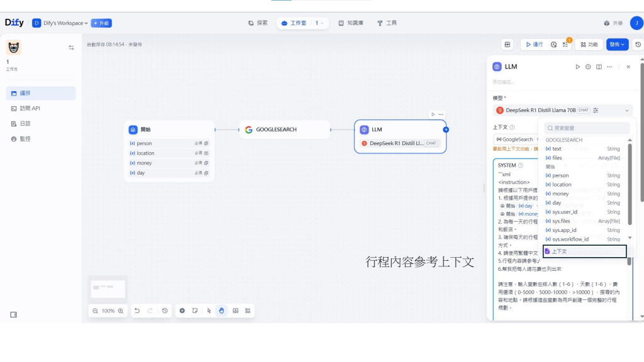Click the Dify logo

click(x=14, y=23)
